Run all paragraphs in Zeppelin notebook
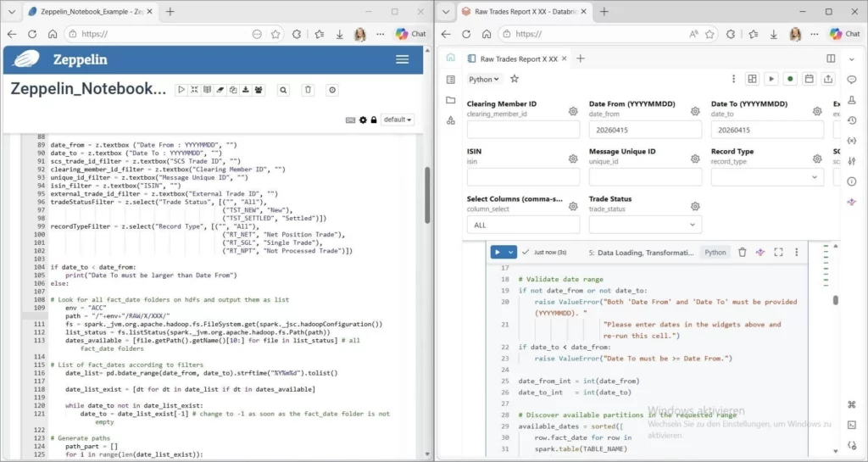 [181, 90]
